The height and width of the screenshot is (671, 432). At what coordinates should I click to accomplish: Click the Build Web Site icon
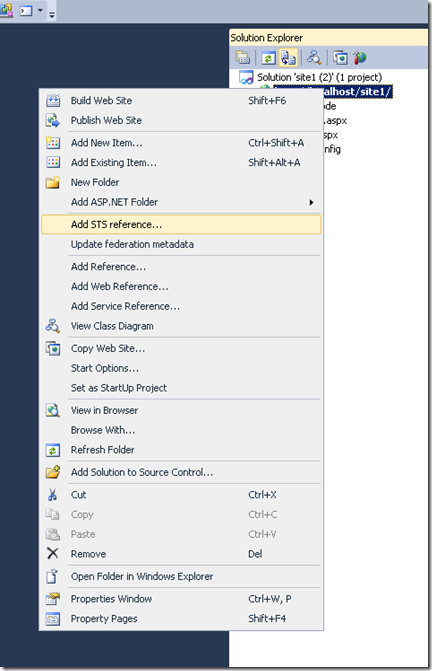[53, 101]
